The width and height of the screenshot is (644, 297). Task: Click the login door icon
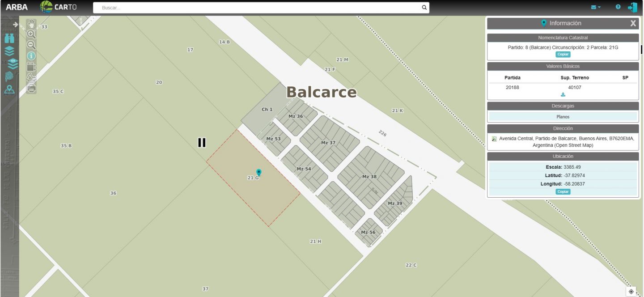click(632, 7)
